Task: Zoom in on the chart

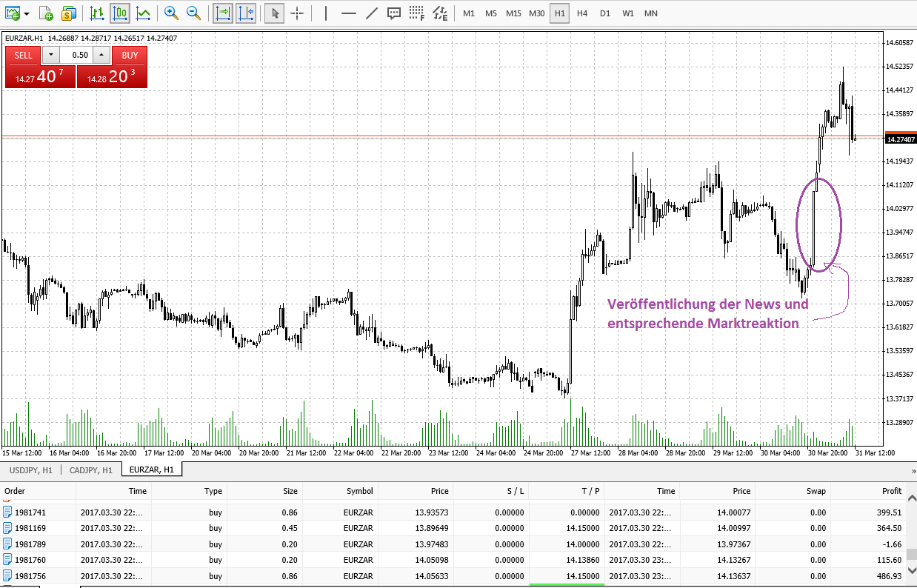Action: (x=171, y=13)
